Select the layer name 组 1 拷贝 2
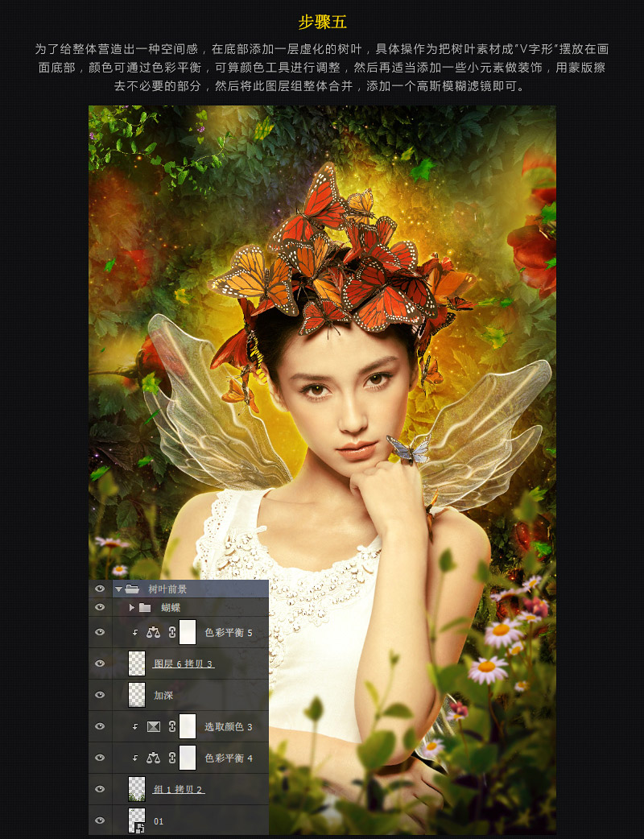644x839 pixels. pyautogui.click(x=179, y=789)
